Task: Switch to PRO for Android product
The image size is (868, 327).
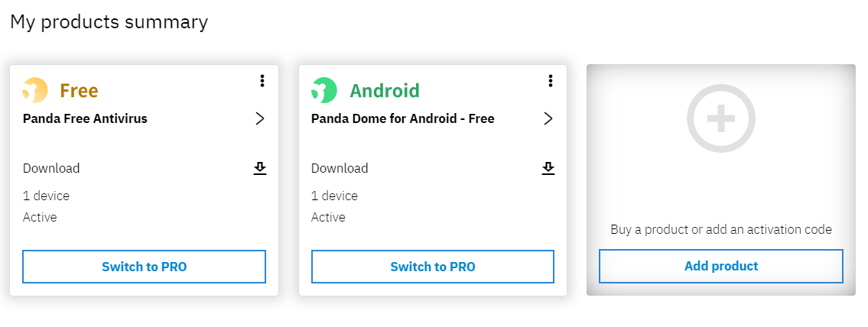Action: (433, 267)
